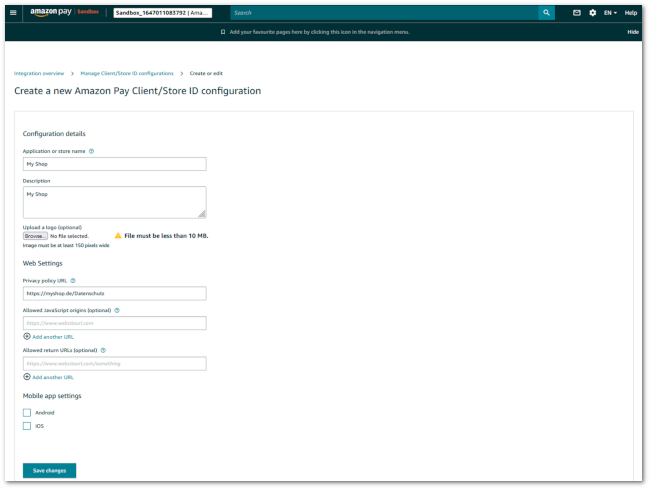Click into the Privacy policy URL field
This screenshot has height=489, width=650.
click(x=114, y=293)
